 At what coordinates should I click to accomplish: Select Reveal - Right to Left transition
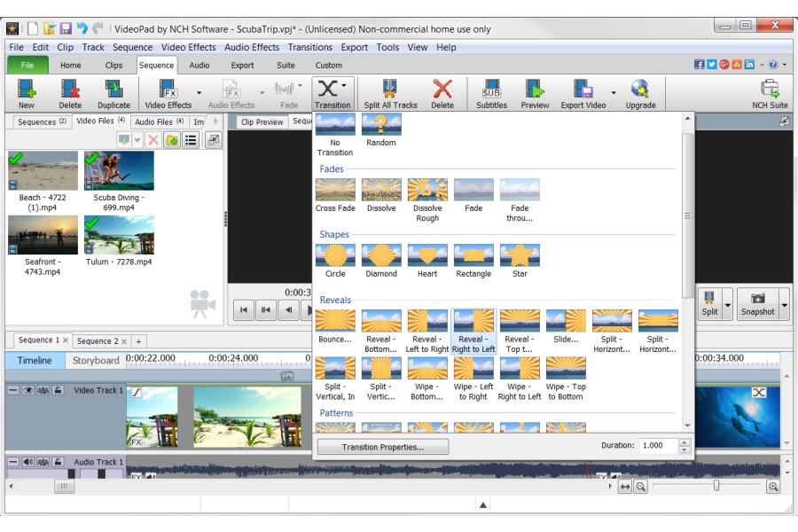click(473, 332)
